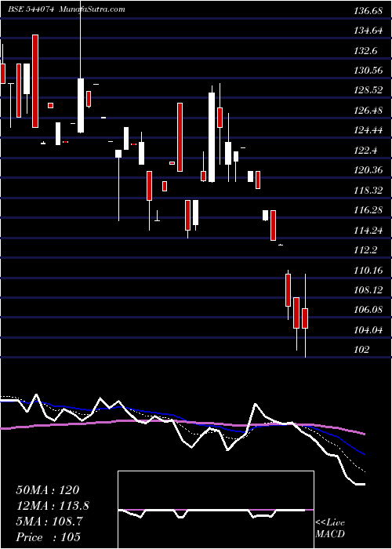Click the Price : 105 readout
The height and width of the screenshot is (549, 392).
(49, 537)
